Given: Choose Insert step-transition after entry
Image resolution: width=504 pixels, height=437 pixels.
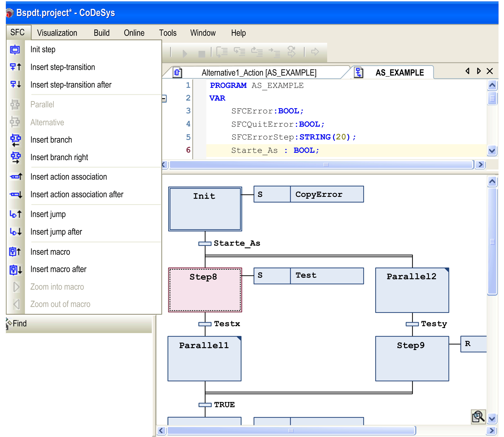Looking at the screenshot, I should tap(71, 85).
